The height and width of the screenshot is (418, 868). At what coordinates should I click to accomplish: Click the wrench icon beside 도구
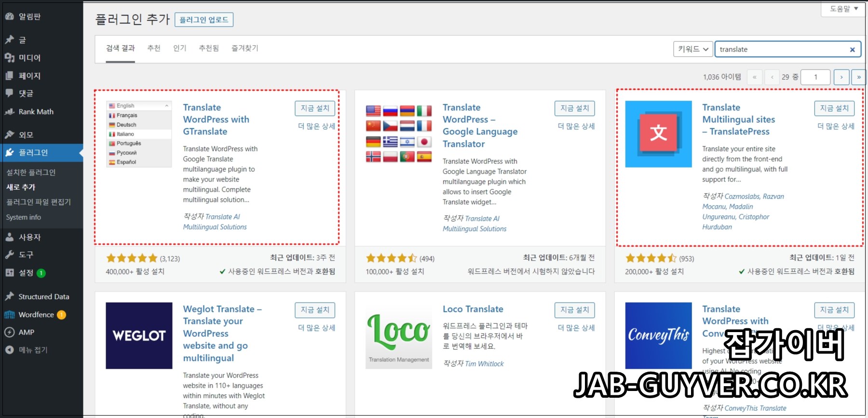pyautogui.click(x=9, y=254)
